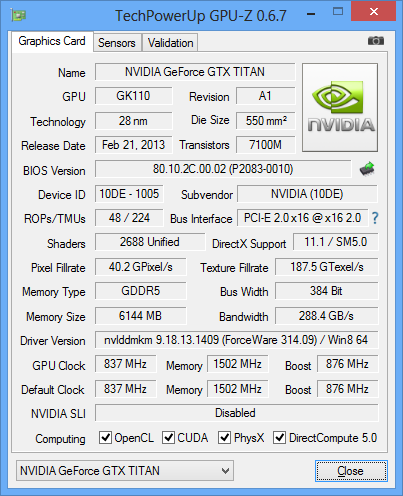This screenshot has width=403, height=496.
Task: Click the bus interface question mark
Action: [x=375, y=218]
